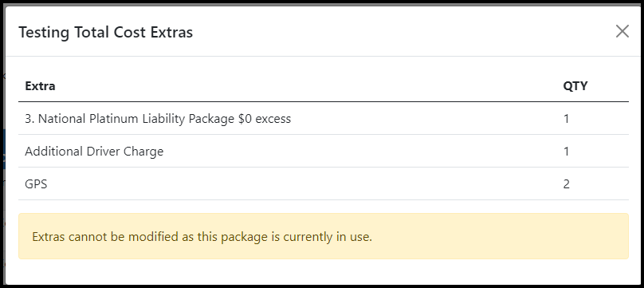Select the National Platinum Liability Package name
This screenshot has height=288, width=644.
tap(158, 119)
